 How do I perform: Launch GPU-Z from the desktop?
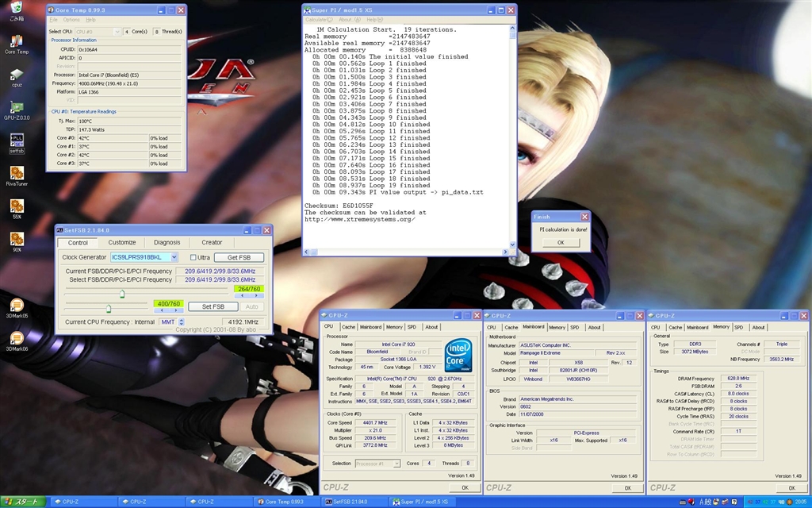(x=16, y=108)
